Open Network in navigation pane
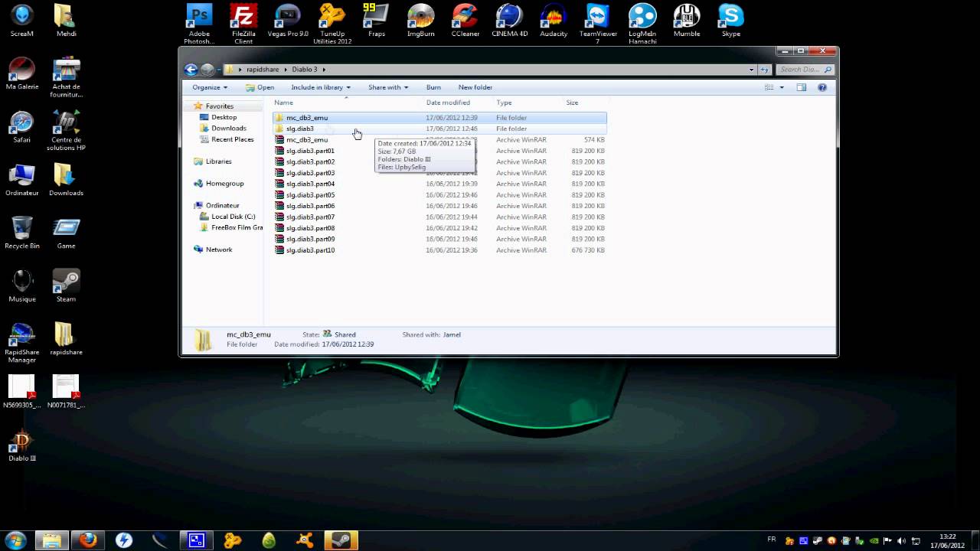Viewport: 980px width, 551px height. 218,249
